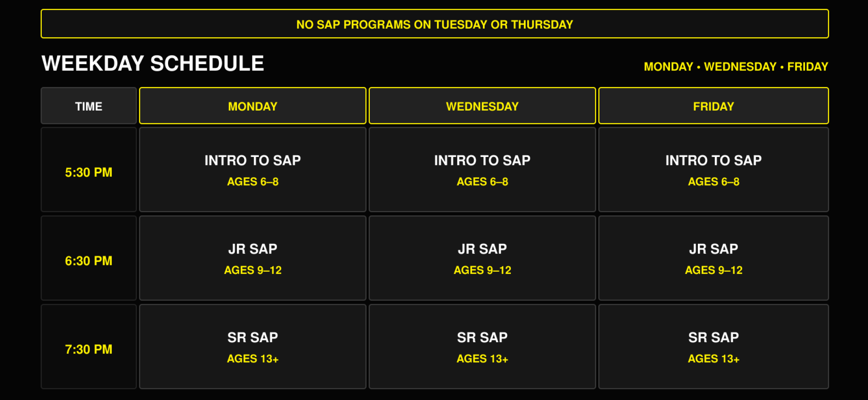Open the Friday column header
868x400 pixels.
click(713, 106)
